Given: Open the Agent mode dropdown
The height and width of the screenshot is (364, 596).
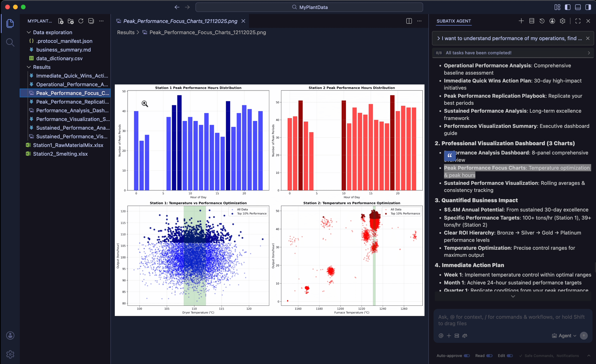Looking at the screenshot, I should (564, 336).
